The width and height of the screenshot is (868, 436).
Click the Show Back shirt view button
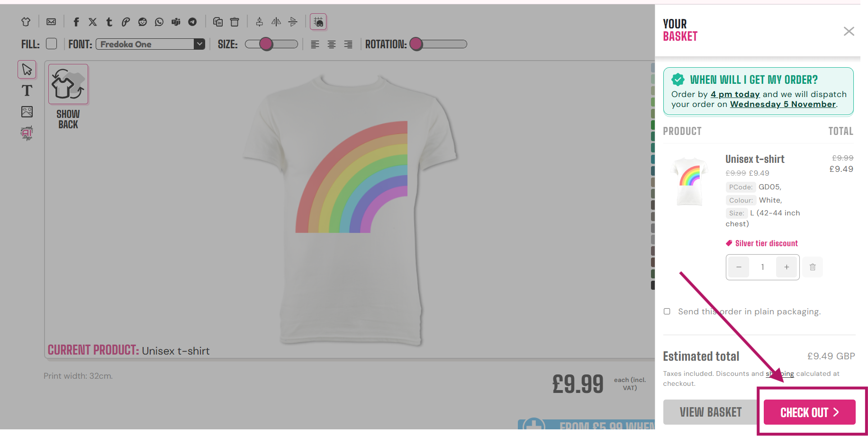(x=68, y=85)
